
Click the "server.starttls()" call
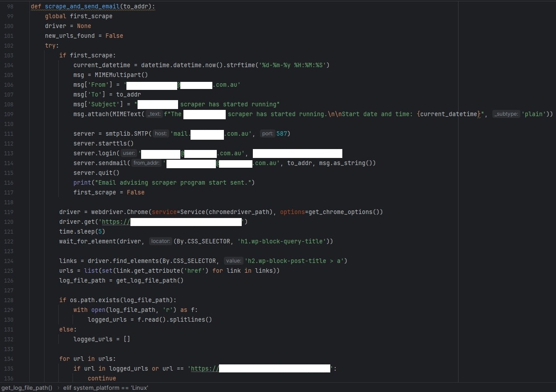(103, 143)
